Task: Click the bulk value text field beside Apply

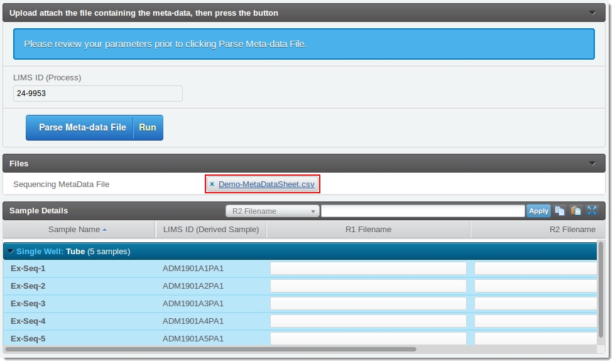Action: (x=423, y=211)
